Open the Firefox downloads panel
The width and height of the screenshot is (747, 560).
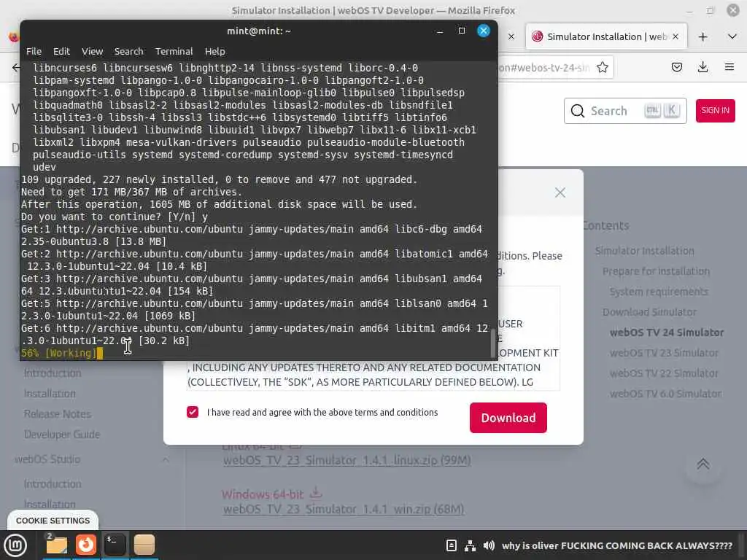click(x=703, y=67)
